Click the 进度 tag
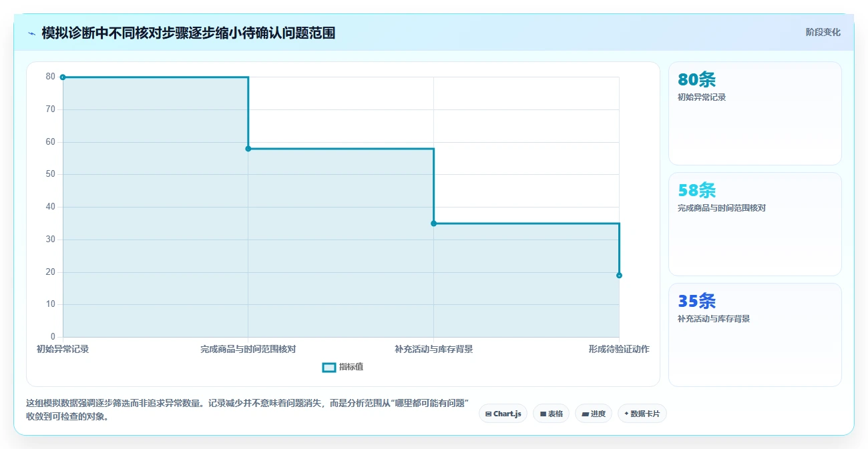The width and height of the screenshot is (868, 449). tap(593, 414)
